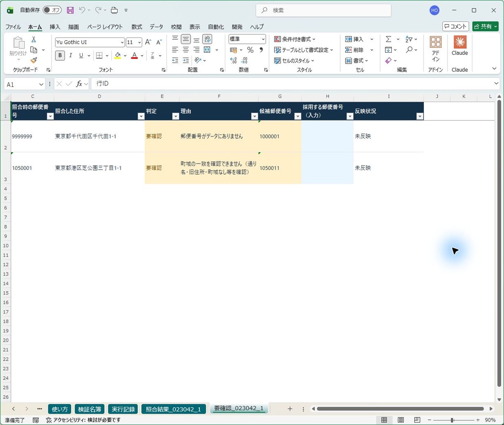Click the Underline icon
The height and width of the screenshot is (425, 504).
click(x=81, y=55)
